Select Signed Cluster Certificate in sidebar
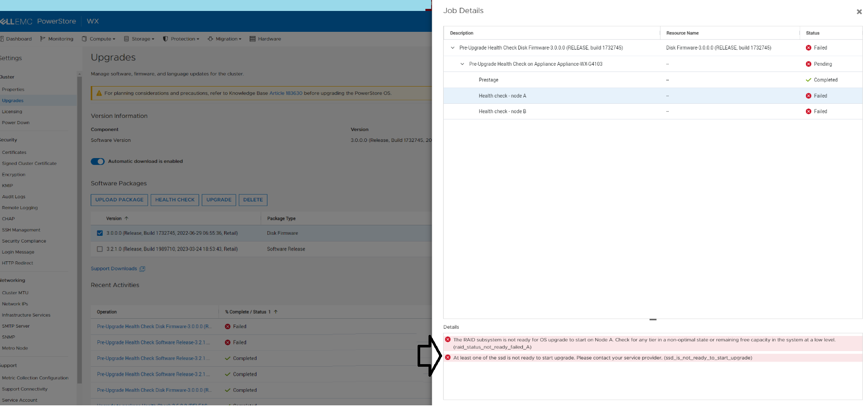This screenshot has height=409, width=868. pos(29,163)
